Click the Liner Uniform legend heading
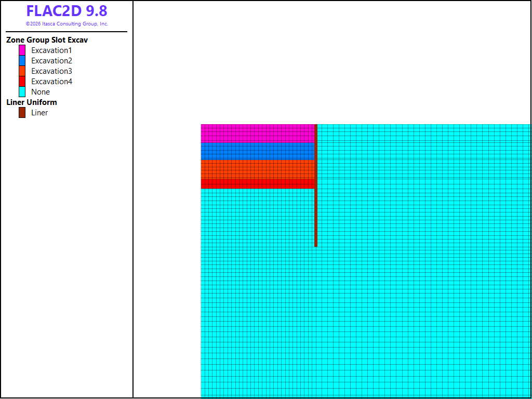Screen dimensions: 532x399 coord(32,102)
